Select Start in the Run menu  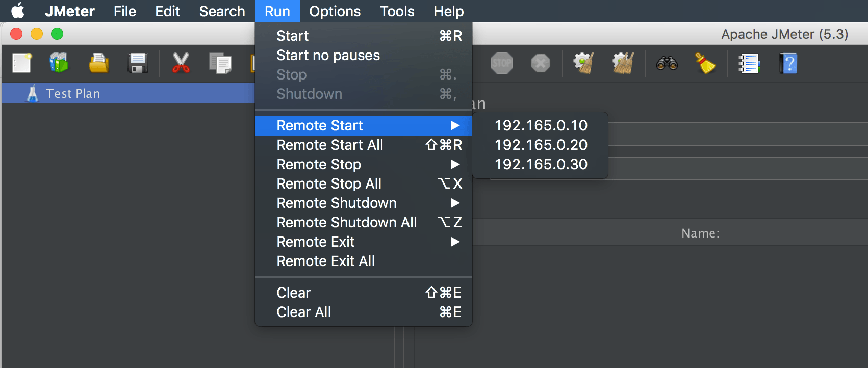[x=293, y=36]
